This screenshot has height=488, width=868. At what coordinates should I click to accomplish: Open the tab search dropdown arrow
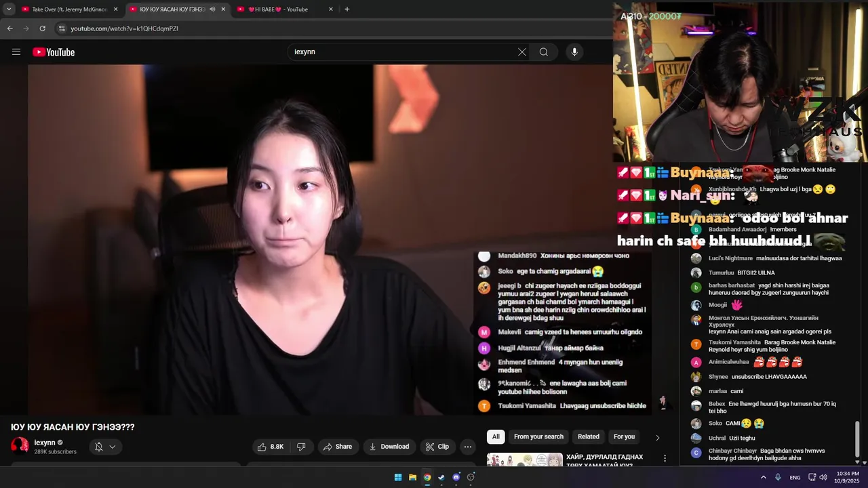click(x=9, y=9)
